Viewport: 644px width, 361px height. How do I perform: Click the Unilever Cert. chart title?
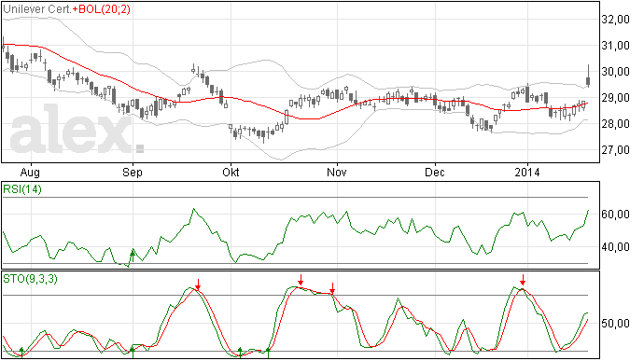[x=37, y=9]
